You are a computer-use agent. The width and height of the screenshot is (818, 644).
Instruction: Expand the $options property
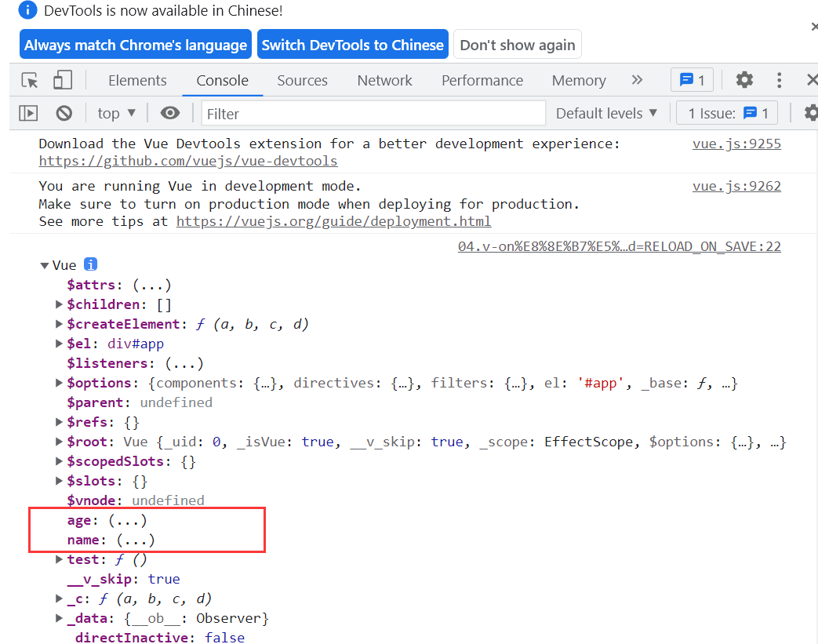pyautogui.click(x=60, y=383)
